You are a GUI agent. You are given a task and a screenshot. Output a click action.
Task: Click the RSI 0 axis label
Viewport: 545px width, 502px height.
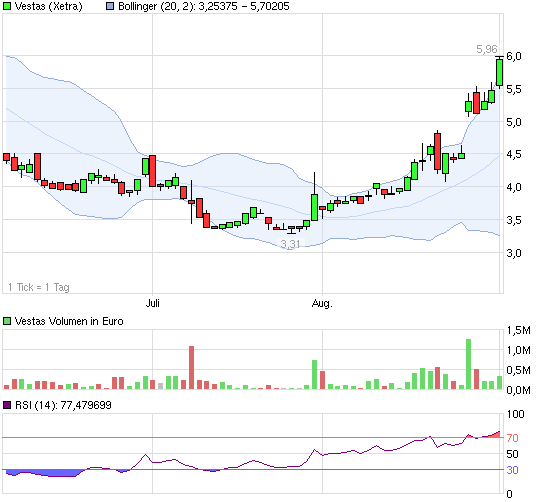pos(510,494)
